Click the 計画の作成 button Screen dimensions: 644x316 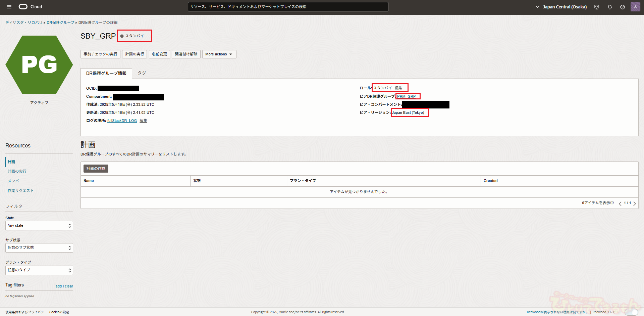point(96,169)
